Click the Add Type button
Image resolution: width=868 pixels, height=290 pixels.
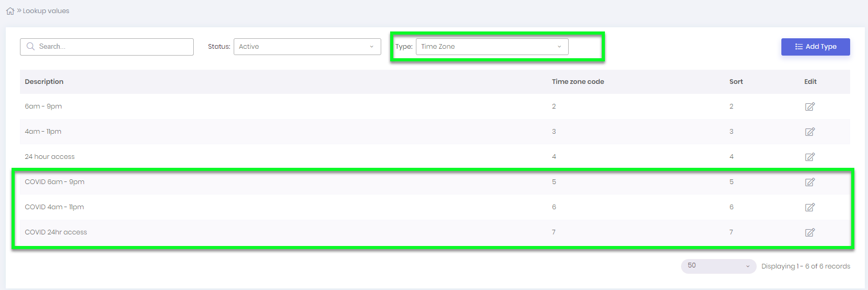[x=815, y=47]
